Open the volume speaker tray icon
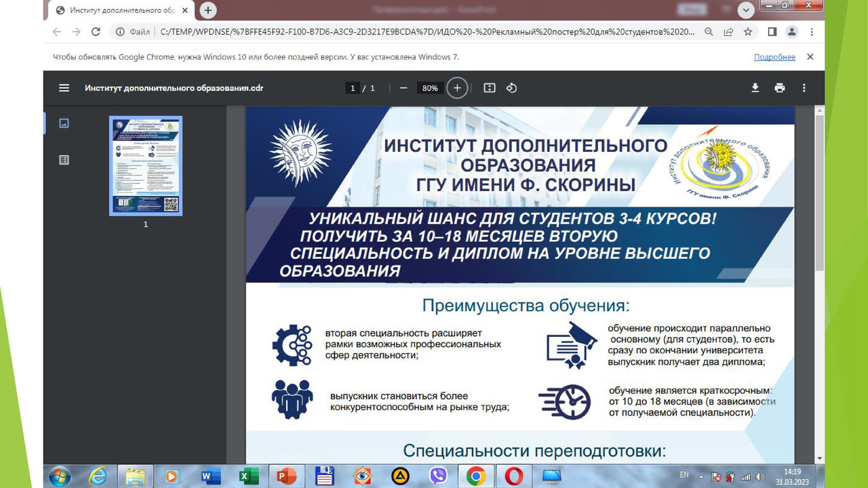868x488 pixels. coord(760,476)
